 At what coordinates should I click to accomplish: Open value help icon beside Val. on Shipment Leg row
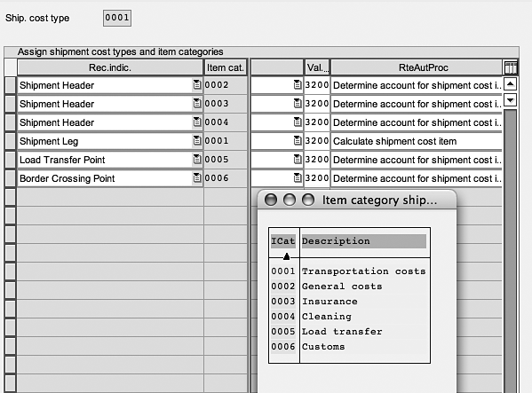click(298, 140)
